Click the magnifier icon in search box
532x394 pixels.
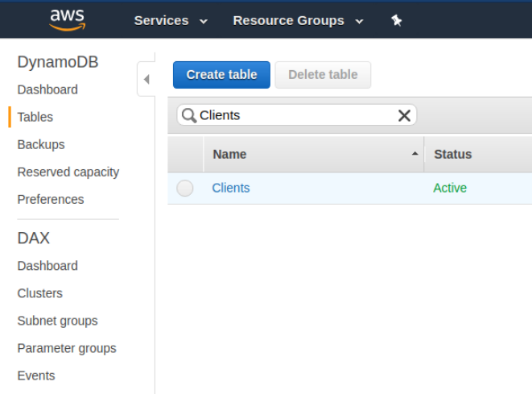(x=189, y=115)
